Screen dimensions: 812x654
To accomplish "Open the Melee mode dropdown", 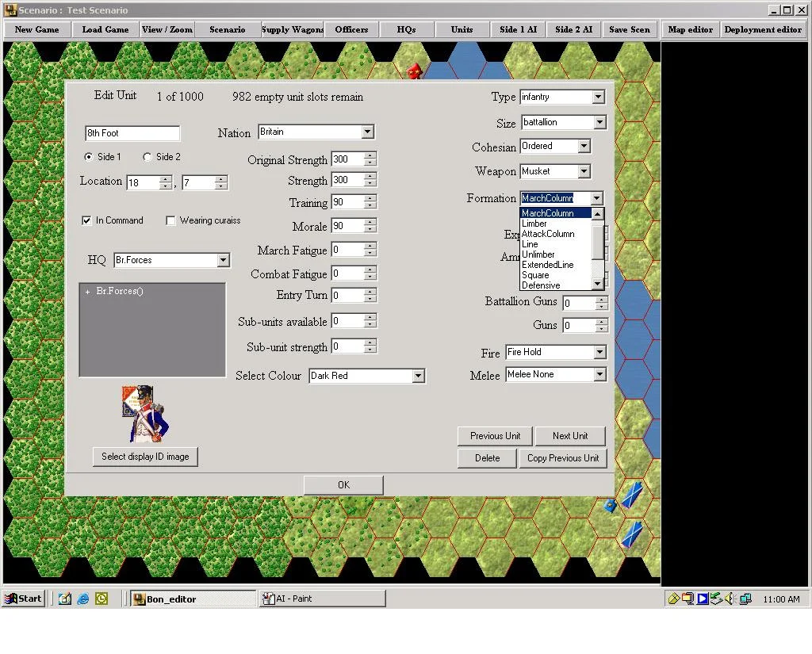I will pos(599,374).
